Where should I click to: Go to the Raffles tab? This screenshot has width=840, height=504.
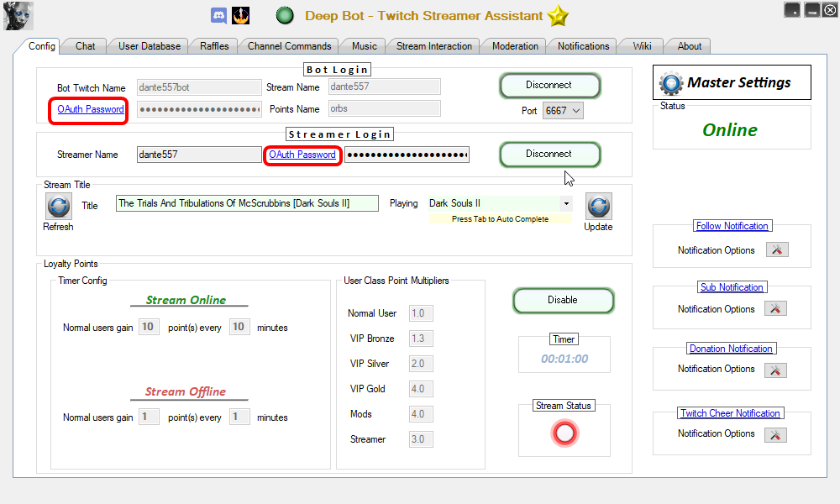pyautogui.click(x=214, y=46)
